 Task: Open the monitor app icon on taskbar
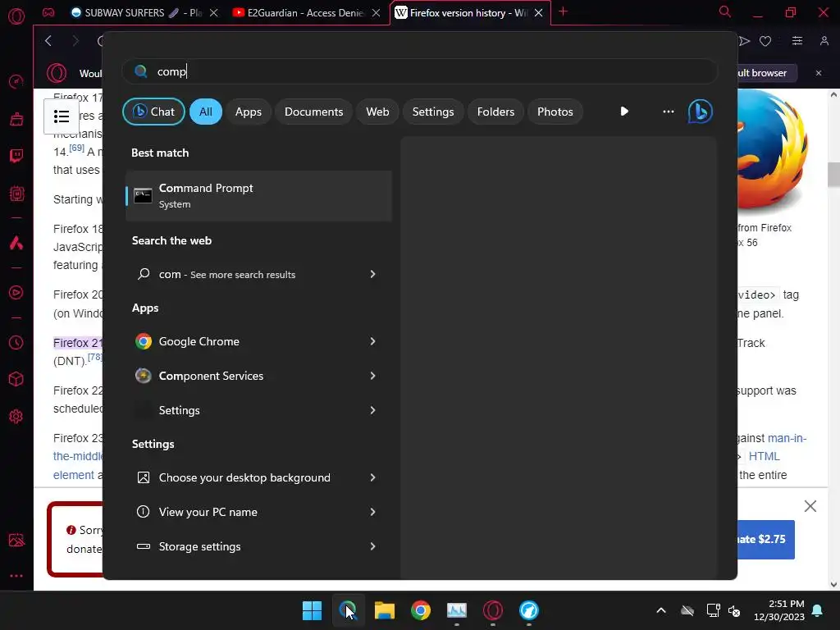coord(457,610)
